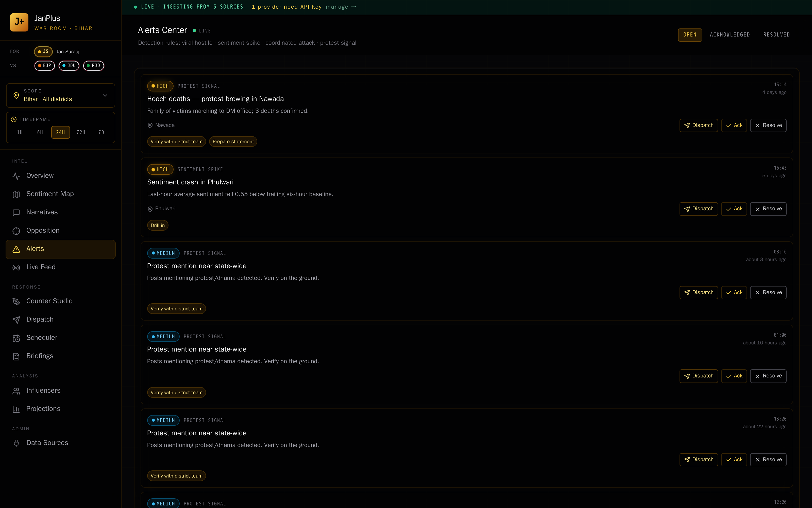812x508 pixels.
Task: Click the Timeframe clock icon
Action: point(14,119)
